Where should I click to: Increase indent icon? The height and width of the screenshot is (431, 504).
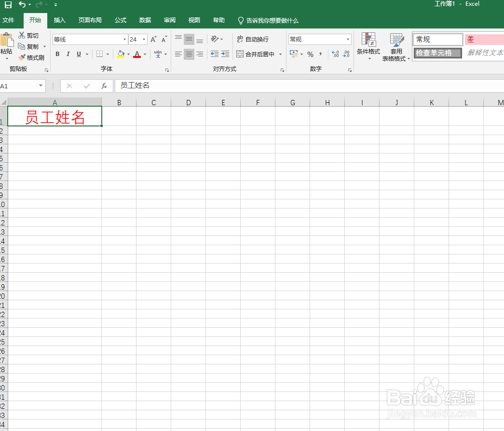225,54
